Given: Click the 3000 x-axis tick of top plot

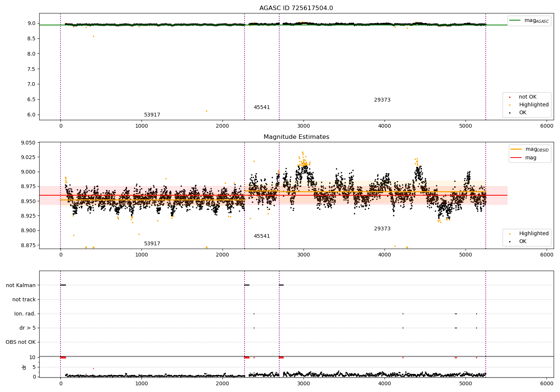Looking at the screenshot, I should 304,126.
